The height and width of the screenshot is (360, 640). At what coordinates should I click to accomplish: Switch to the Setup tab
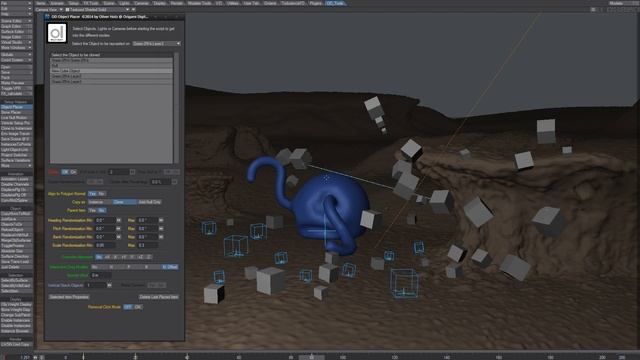click(73, 3)
